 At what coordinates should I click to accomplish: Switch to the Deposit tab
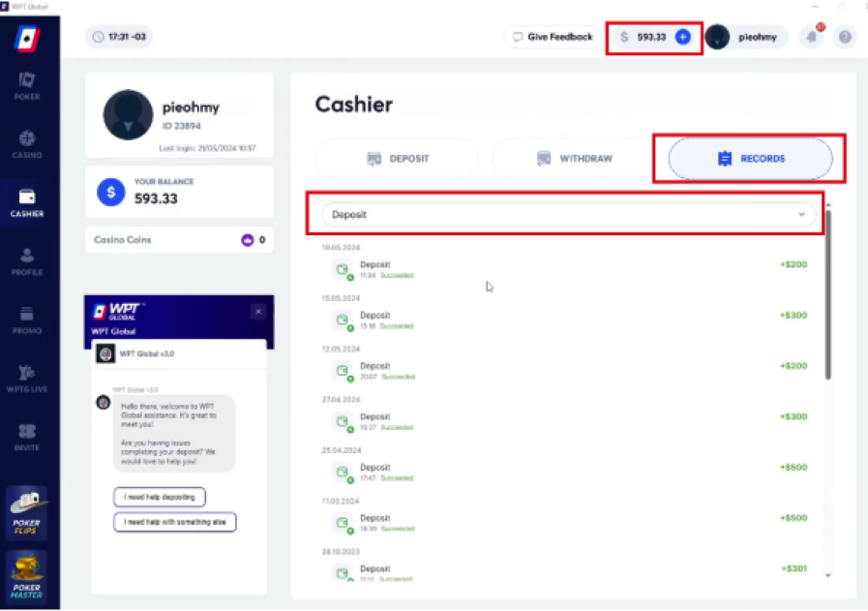(x=398, y=159)
